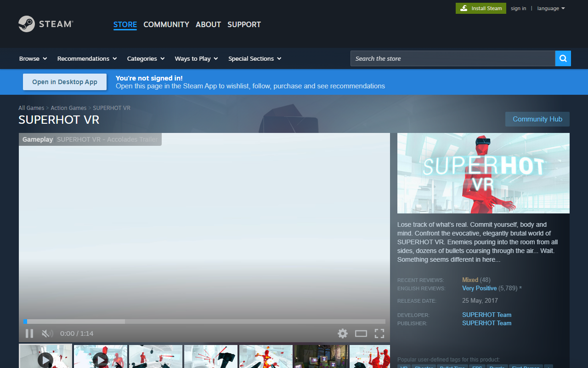Go to the STORE tab
The width and height of the screenshot is (588, 368).
click(x=125, y=24)
